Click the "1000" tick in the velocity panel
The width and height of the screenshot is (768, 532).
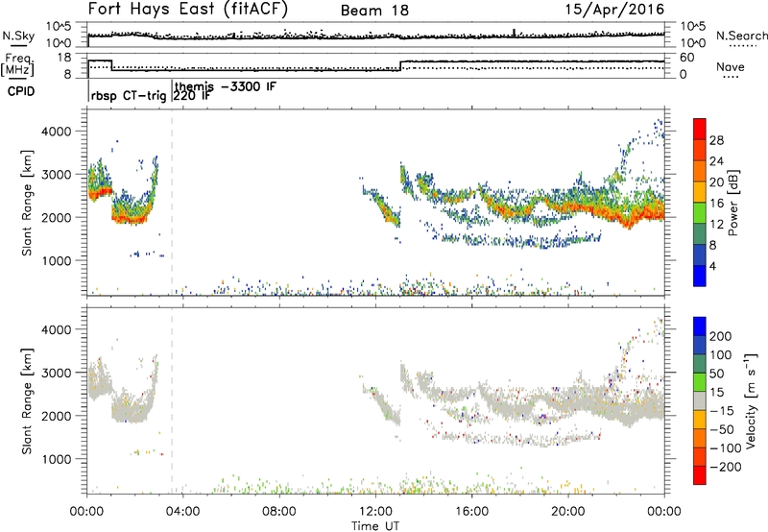point(57,459)
